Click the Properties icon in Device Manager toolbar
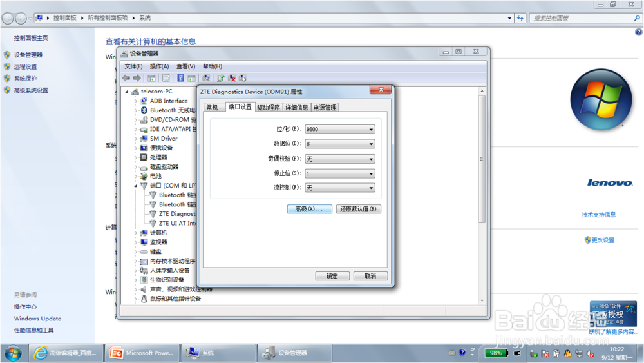 166,78
